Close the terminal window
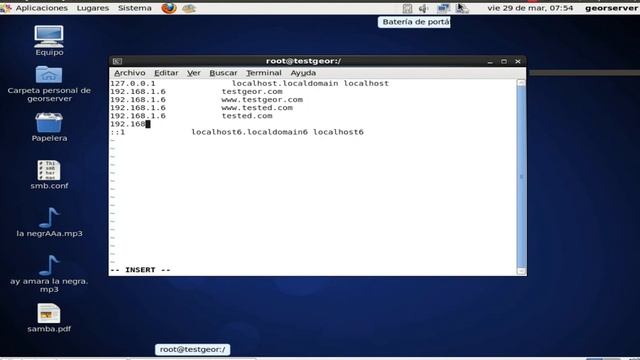The height and width of the screenshot is (360, 640). (x=518, y=61)
